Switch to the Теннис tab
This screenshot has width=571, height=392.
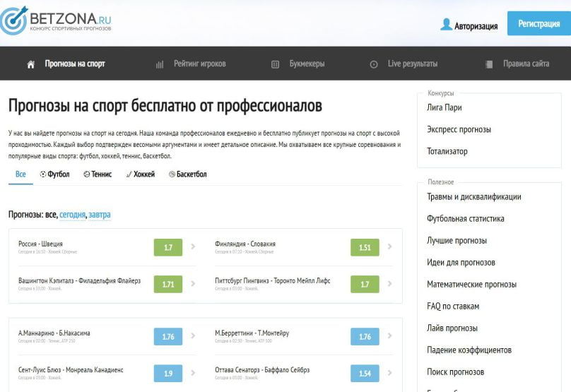(101, 174)
